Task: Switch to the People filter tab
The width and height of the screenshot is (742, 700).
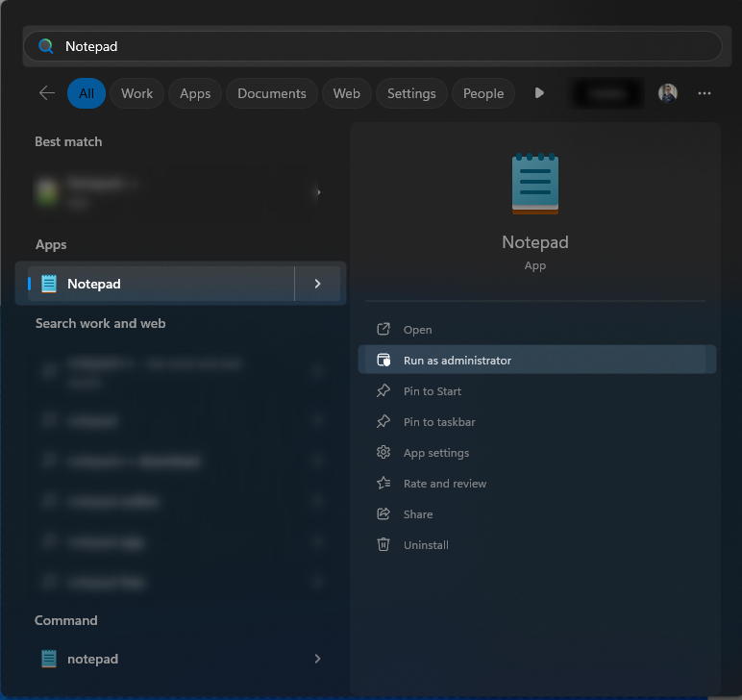Action: click(483, 93)
